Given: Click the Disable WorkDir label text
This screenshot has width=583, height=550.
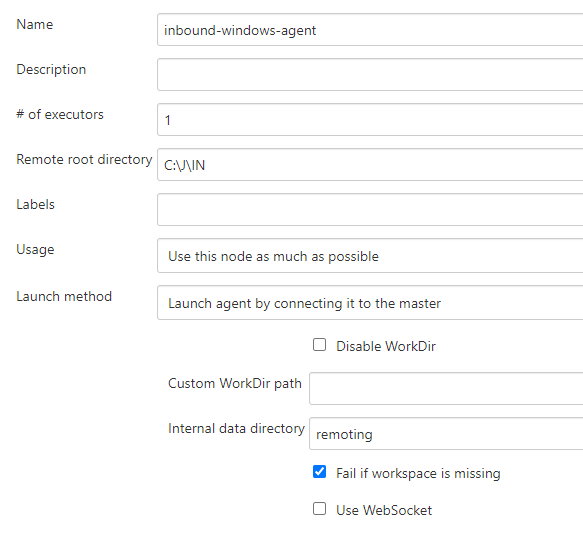Looking at the screenshot, I should point(386,346).
